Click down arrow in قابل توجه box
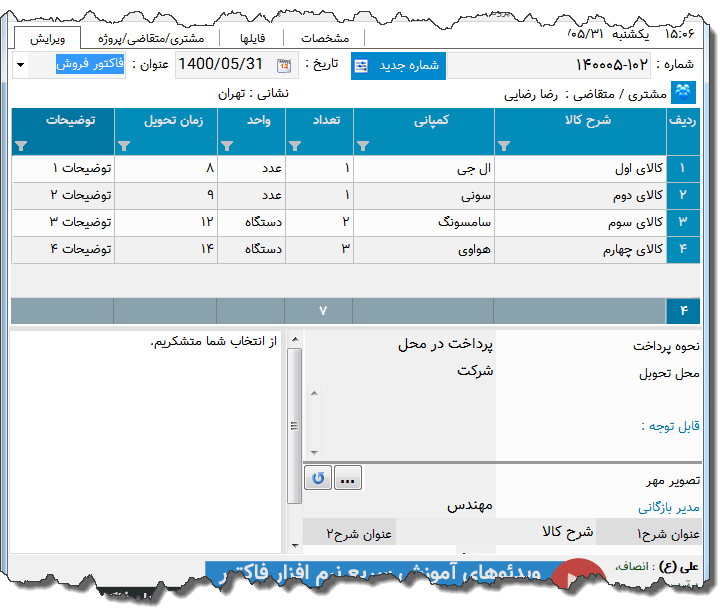726x616 pixels. tap(314, 453)
